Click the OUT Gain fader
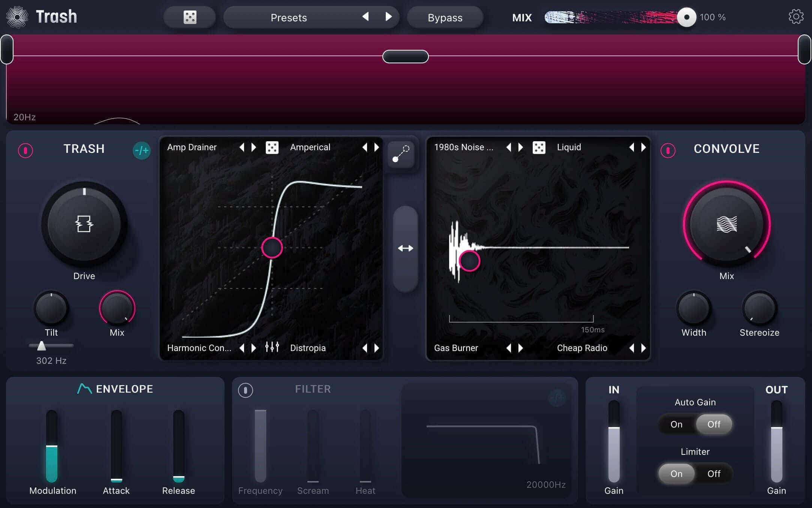The height and width of the screenshot is (508, 812). coord(776,441)
